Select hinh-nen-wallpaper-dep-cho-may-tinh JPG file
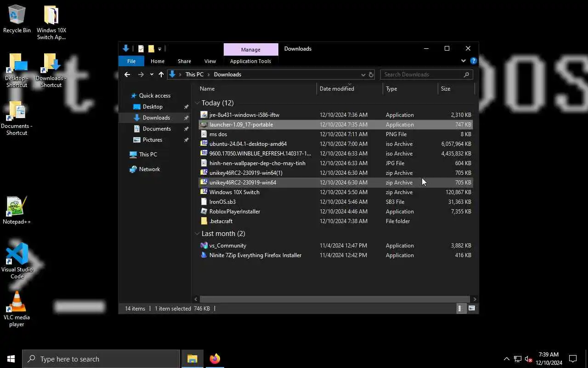This screenshot has height=368, width=588. pos(335,163)
